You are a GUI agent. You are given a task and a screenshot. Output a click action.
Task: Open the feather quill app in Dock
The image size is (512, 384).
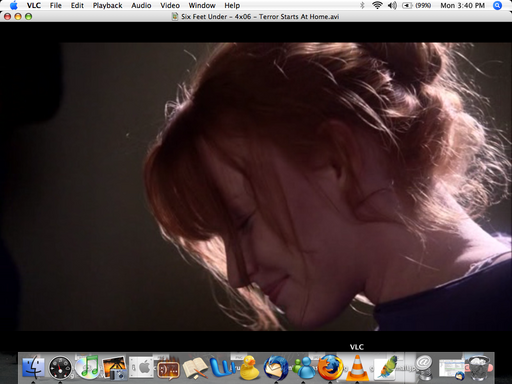click(386, 368)
